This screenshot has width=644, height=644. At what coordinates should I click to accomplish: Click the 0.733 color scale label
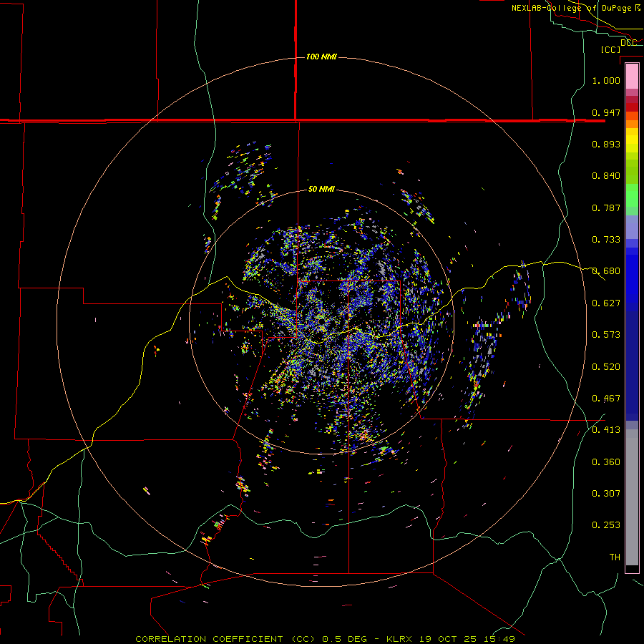[x=606, y=240]
